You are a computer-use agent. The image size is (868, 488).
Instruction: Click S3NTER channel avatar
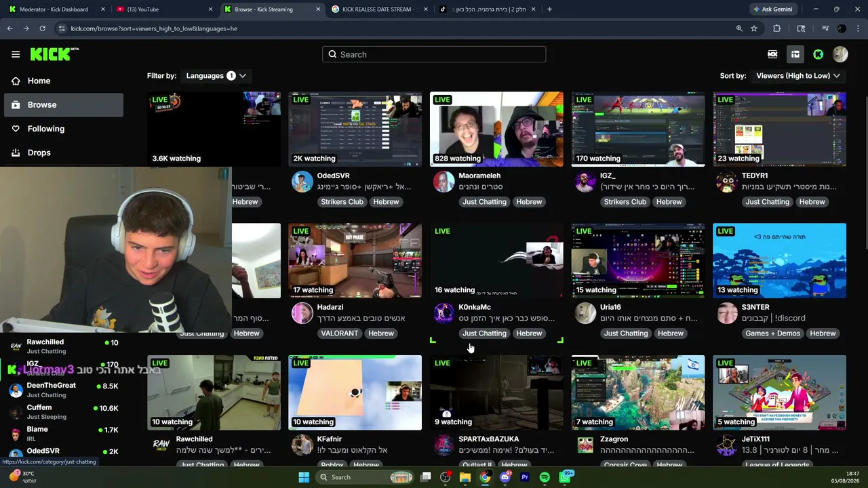point(727,313)
